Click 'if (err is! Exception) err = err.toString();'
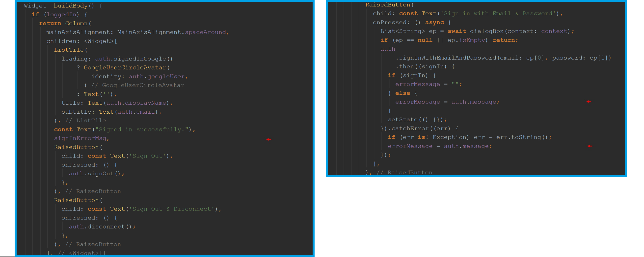The height and width of the screenshot is (257, 644). point(470,137)
